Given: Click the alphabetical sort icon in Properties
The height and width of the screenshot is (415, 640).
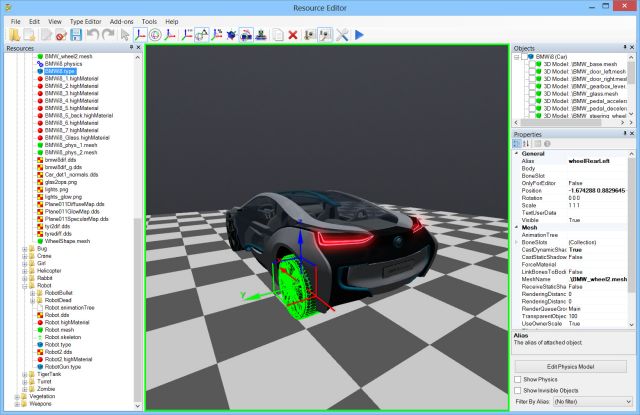Looking at the screenshot, I should 526,143.
